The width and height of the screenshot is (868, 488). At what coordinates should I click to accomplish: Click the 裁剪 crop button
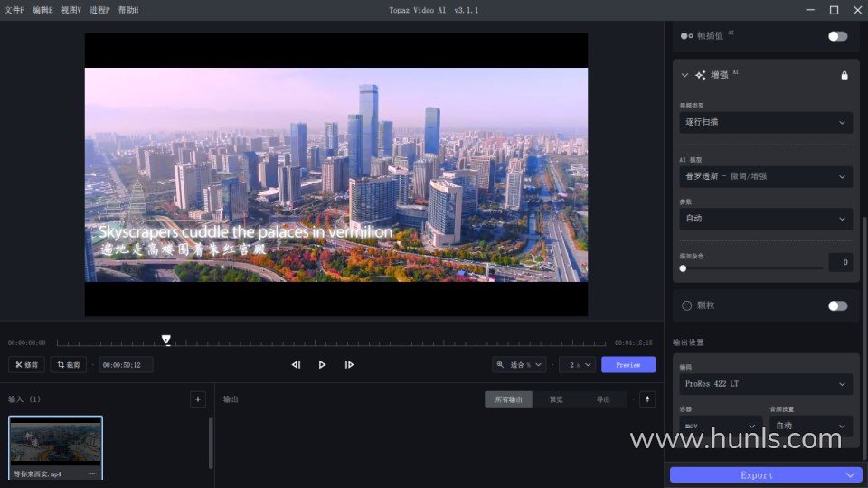(x=69, y=365)
